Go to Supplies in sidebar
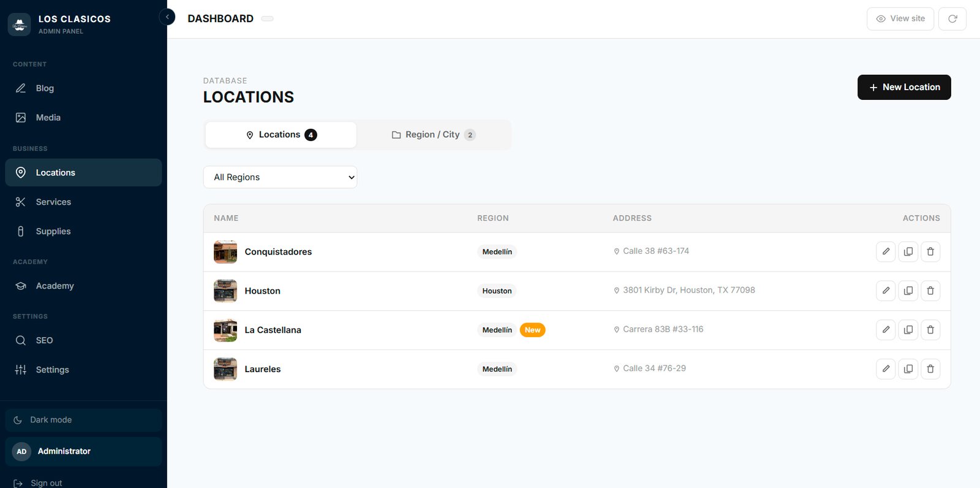 83,231
